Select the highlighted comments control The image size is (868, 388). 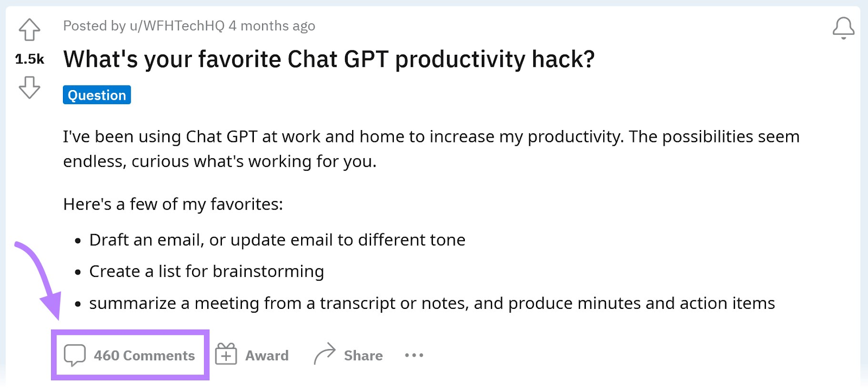click(130, 355)
